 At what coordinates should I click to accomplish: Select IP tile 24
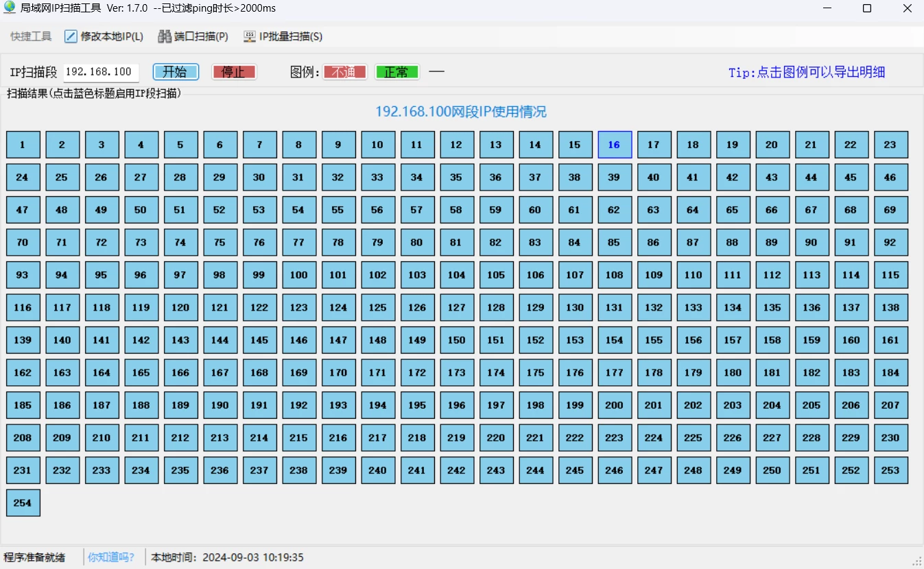23,177
